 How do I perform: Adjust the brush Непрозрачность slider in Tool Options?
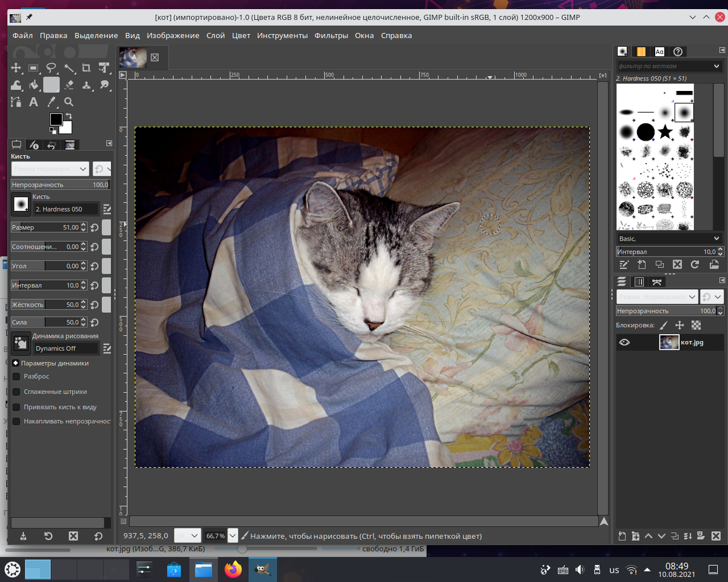tap(61, 184)
